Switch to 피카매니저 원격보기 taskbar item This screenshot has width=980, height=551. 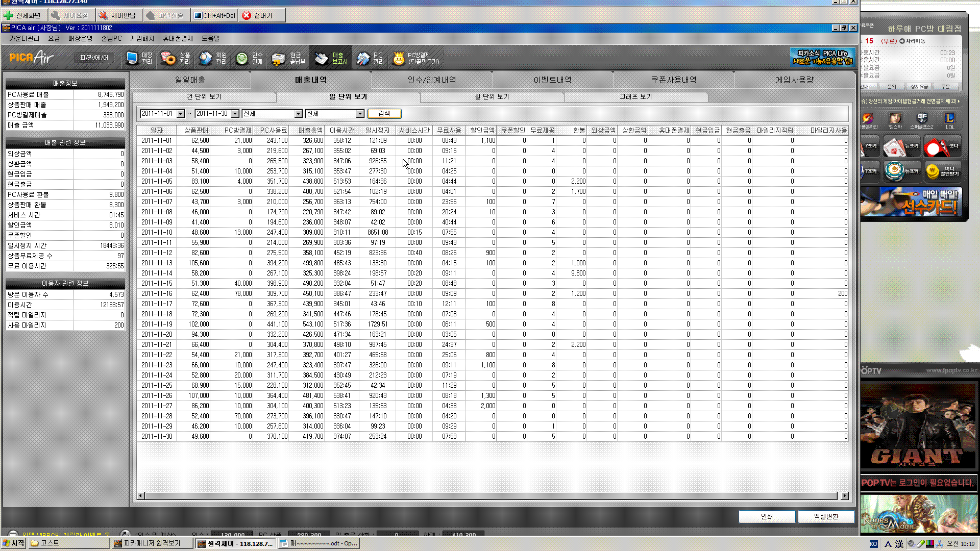(x=152, y=543)
